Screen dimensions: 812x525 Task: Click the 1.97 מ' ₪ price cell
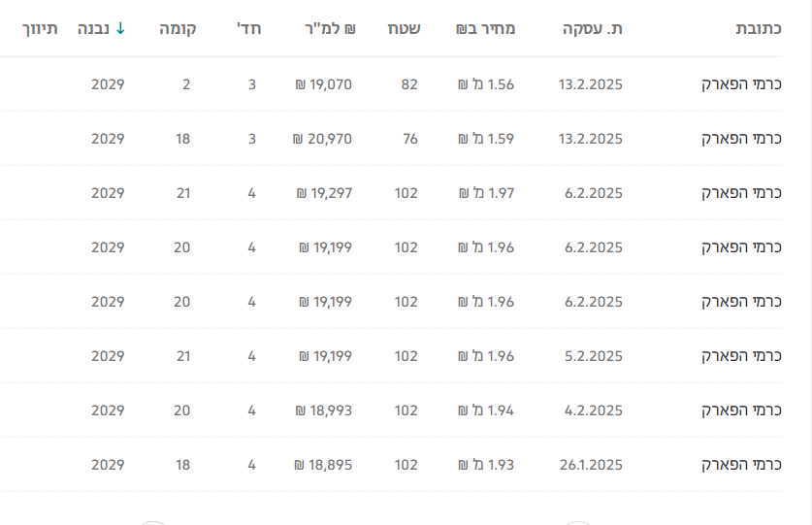(x=486, y=193)
